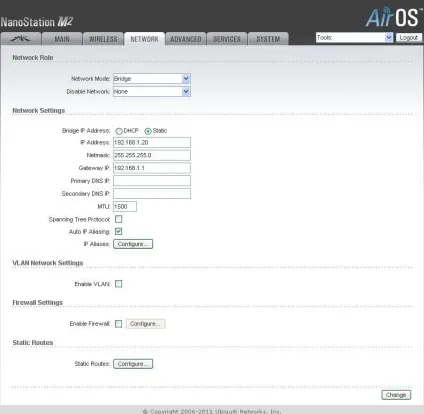Click the Change button
The image size is (424, 414).
click(396, 395)
